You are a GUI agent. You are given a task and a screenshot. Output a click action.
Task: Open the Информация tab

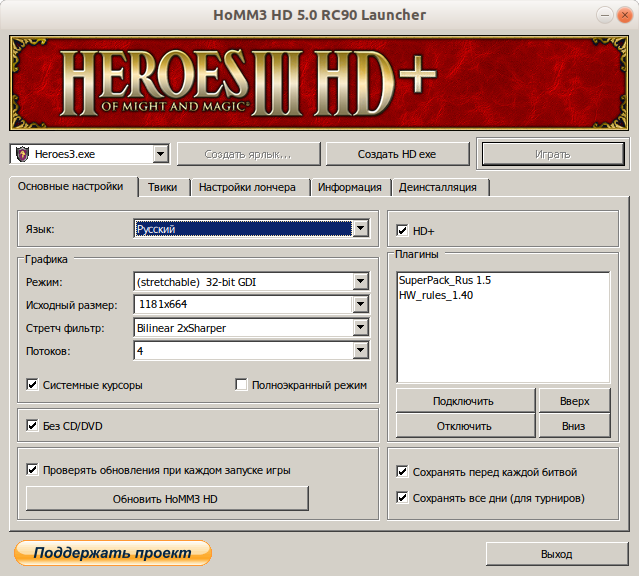[350, 188]
